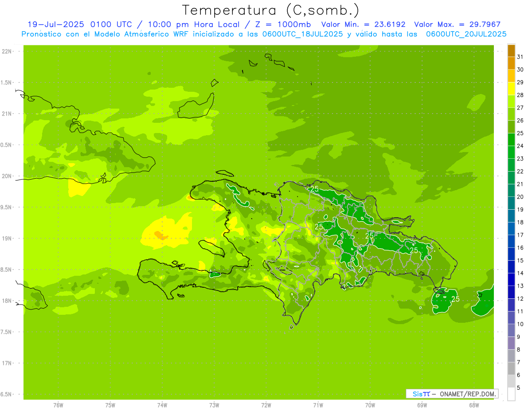Click the title 'Temperatura (C,somb.)'
This screenshot has height=411, width=532.
point(271,10)
